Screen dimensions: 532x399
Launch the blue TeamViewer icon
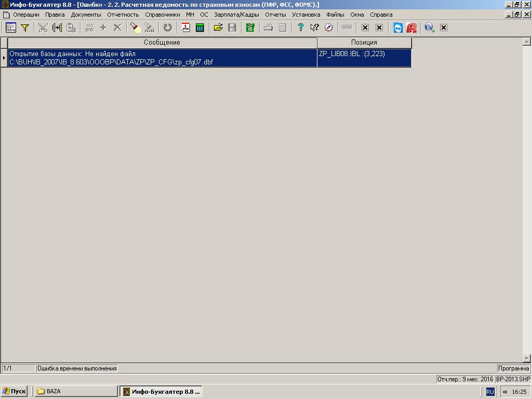click(397, 28)
